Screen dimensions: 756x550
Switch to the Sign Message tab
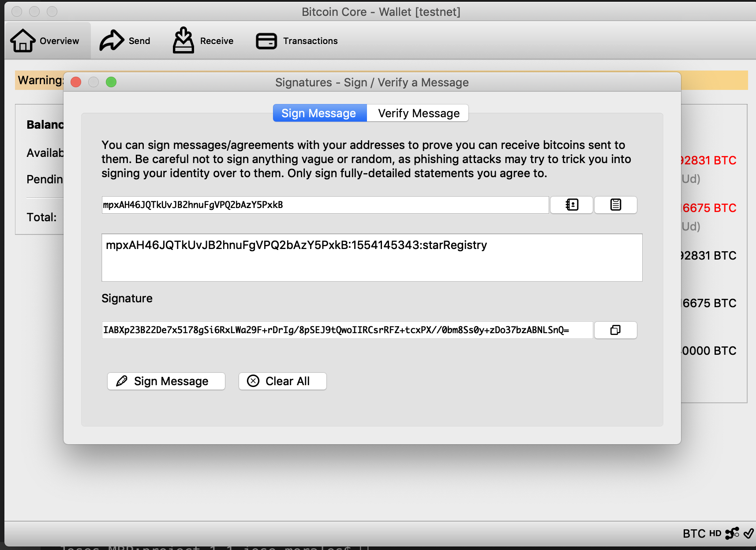[x=320, y=113]
